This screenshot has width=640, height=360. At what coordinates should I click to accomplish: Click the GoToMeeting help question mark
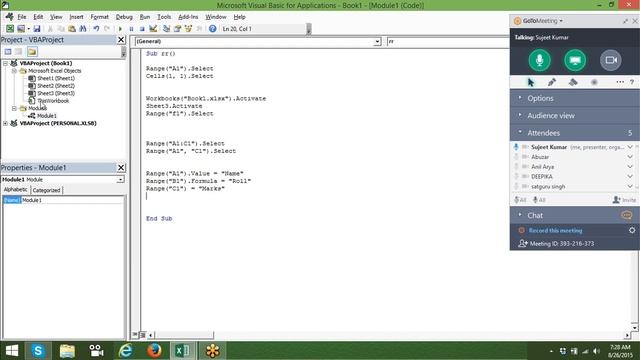click(632, 82)
